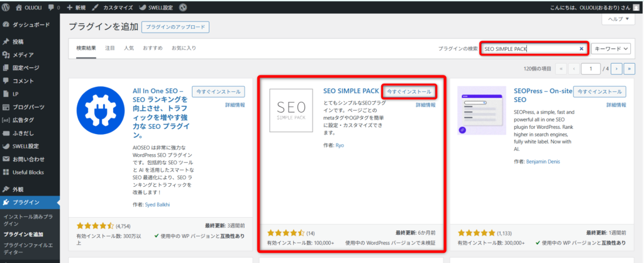Open the comments bubble icon in the admin bar
The height and width of the screenshot is (263, 644).
point(51,8)
